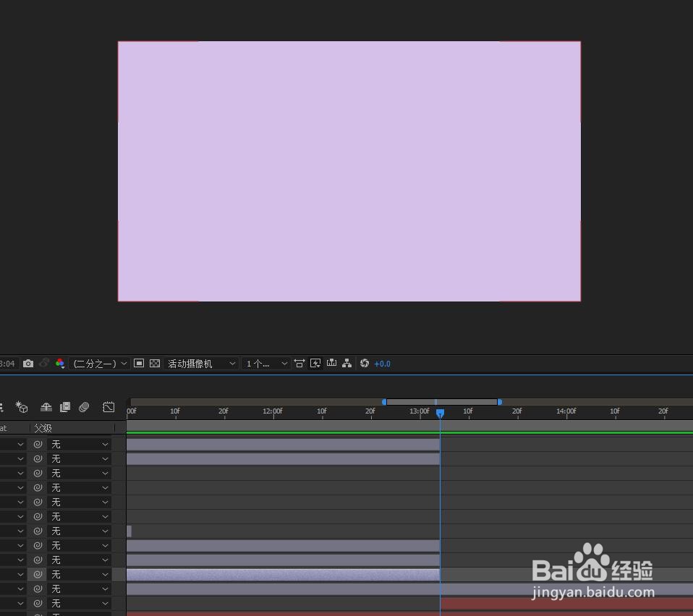Click the 父级 column header
The image size is (693, 616).
pyautogui.click(x=43, y=428)
